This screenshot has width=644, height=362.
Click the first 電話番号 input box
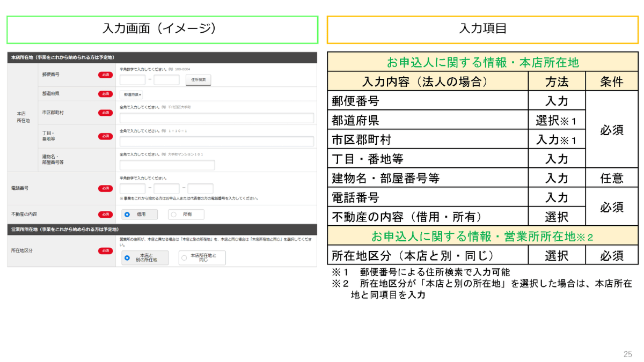pyautogui.click(x=133, y=189)
